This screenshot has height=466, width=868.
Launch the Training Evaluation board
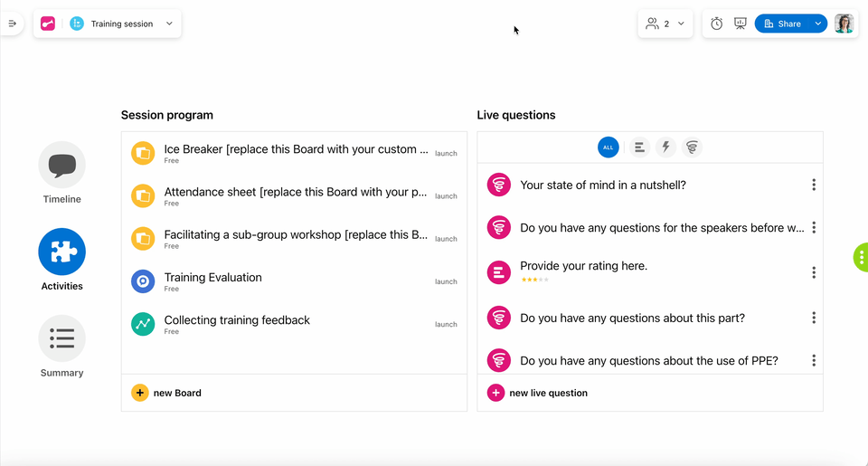point(446,281)
